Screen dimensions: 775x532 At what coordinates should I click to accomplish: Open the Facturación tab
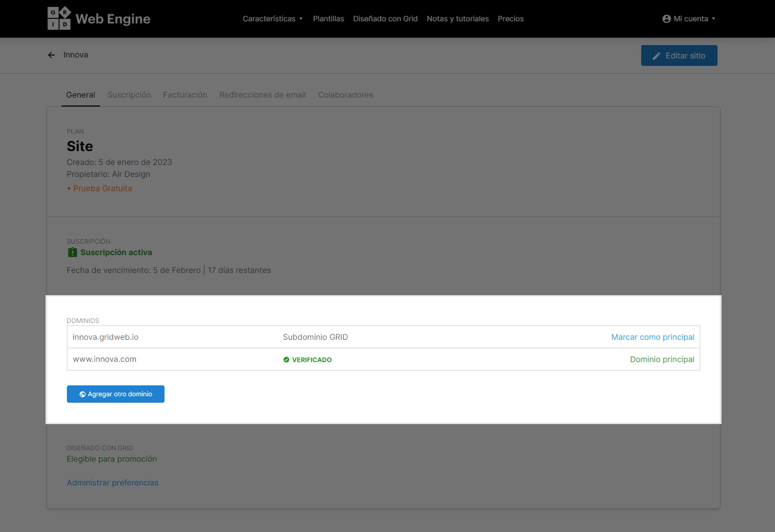click(185, 95)
